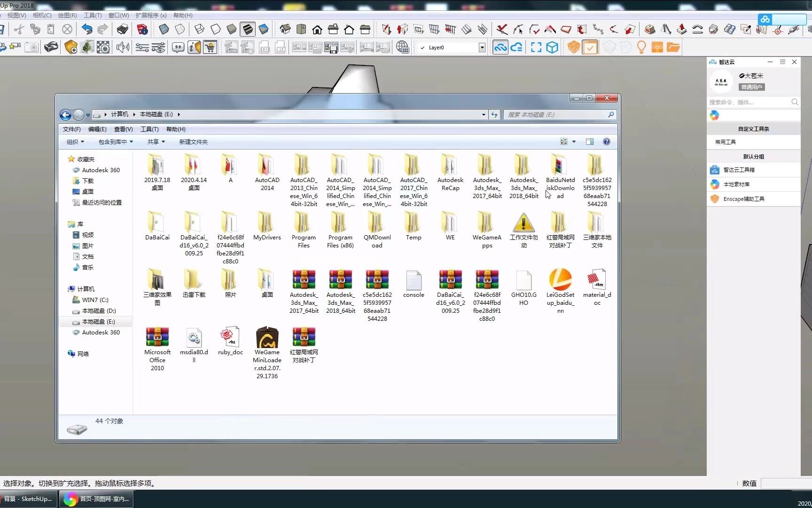Switch to 首页-顶图网 taskbar button
This screenshot has width=812, height=508.
click(96, 499)
